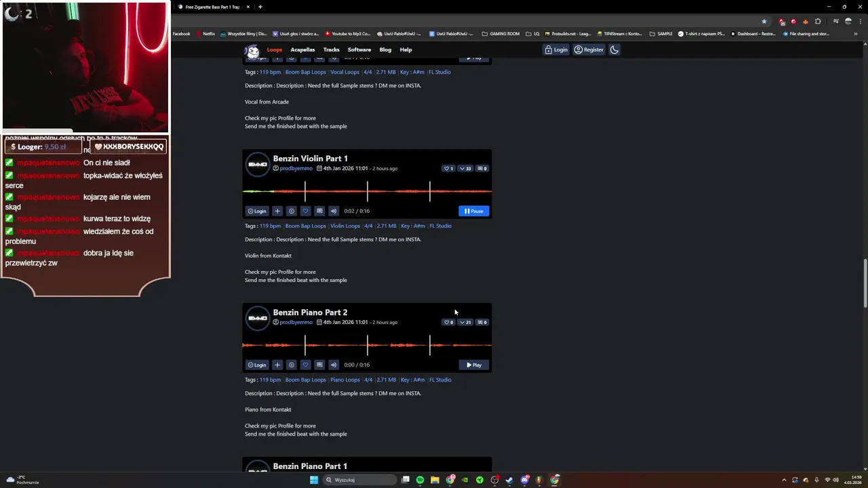
Task: Pause the Benzin Violin Part 1 loop
Action: tap(473, 211)
